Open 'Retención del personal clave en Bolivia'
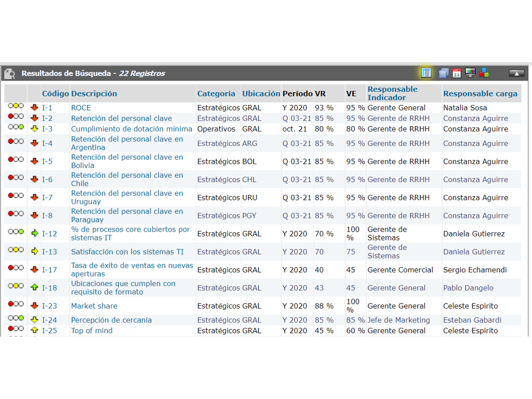Viewport: 532px width, 399px height. tap(127, 161)
